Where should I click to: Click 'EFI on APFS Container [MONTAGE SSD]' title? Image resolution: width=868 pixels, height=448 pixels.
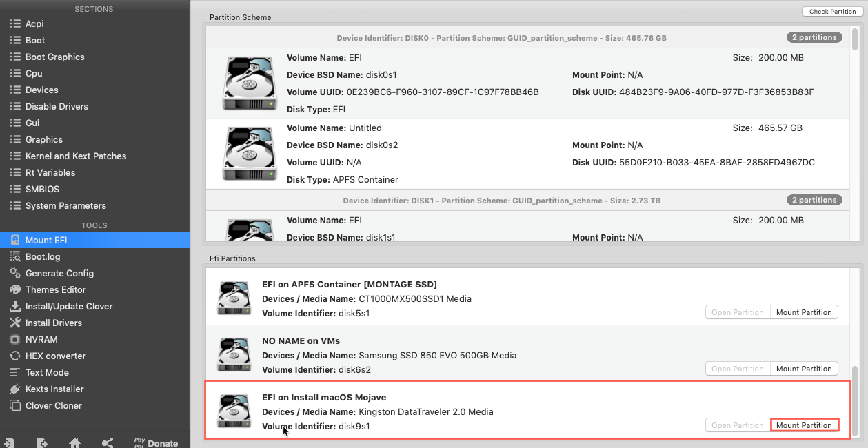point(350,284)
